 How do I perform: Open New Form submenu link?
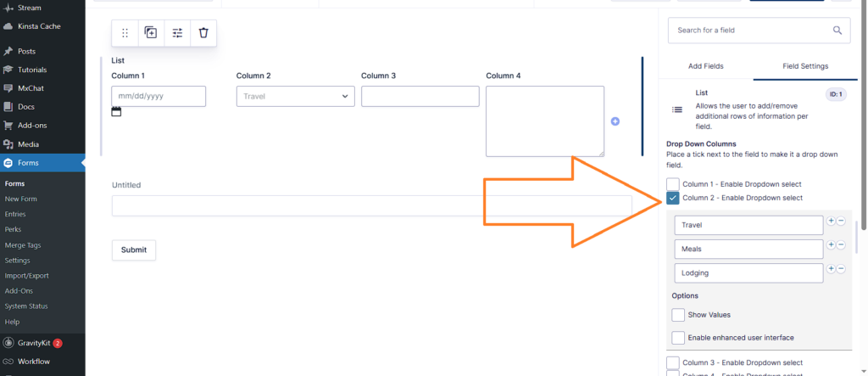pyautogui.click(x=20, y=199)
